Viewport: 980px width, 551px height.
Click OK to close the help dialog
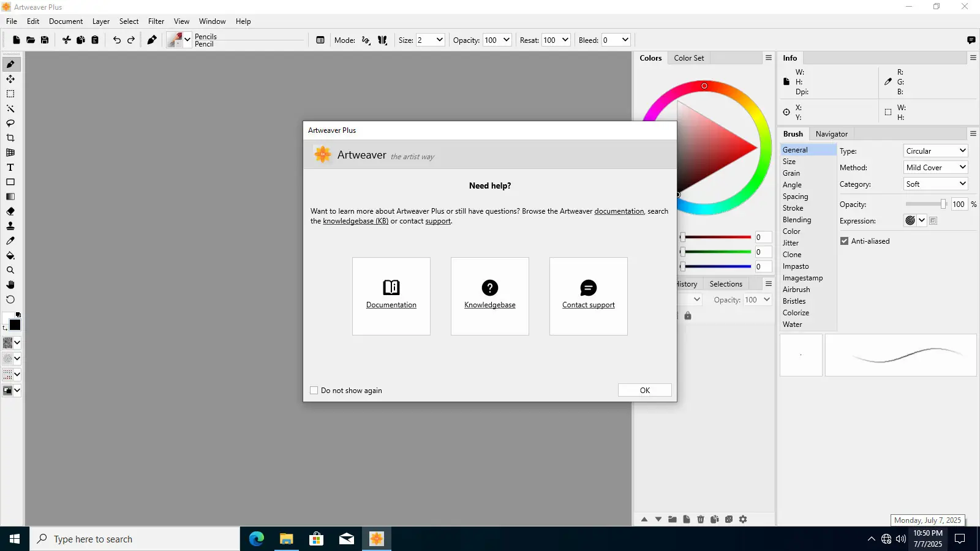pos(645,390)
